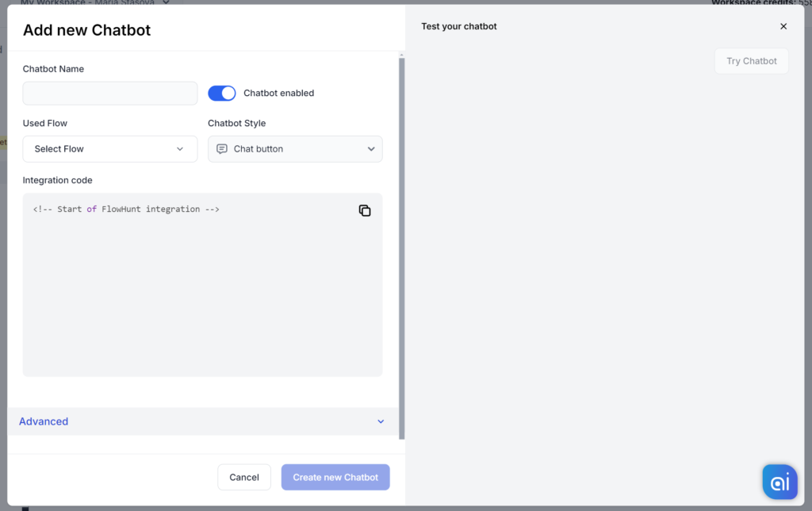Click the chat bubble icon in Chatbot Style
Screen dimensions: 812x511
click(x=221, y=148)
